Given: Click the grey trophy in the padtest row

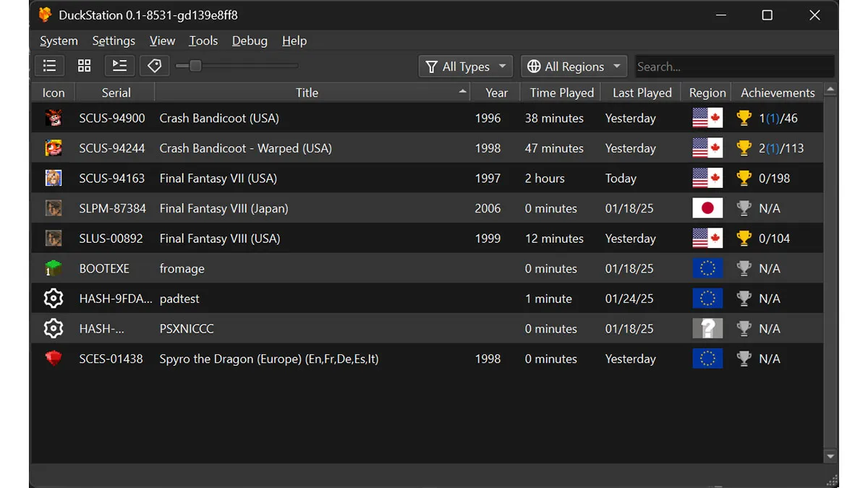Looking at the screenshot, I should (744, 299).
